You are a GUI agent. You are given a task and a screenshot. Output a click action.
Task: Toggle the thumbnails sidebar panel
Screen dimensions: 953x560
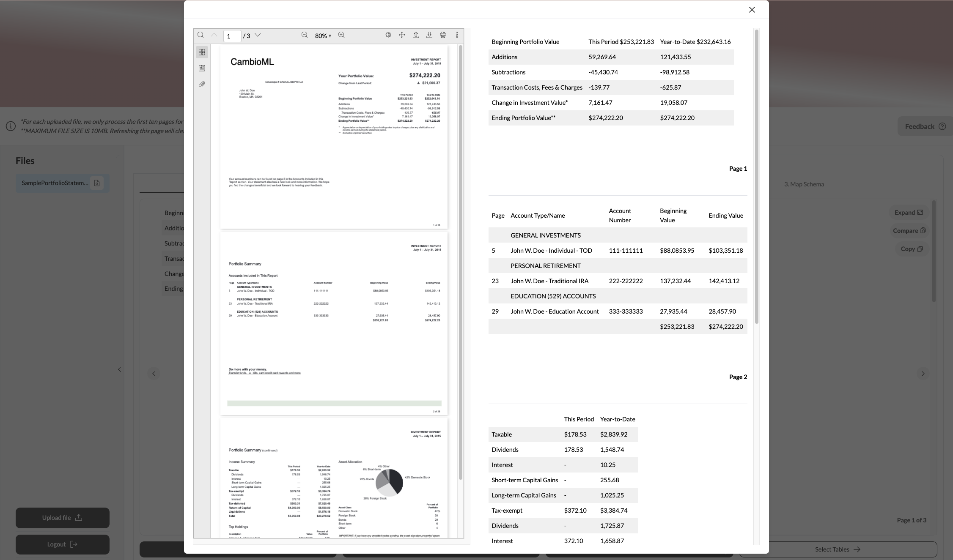[202, 52]
